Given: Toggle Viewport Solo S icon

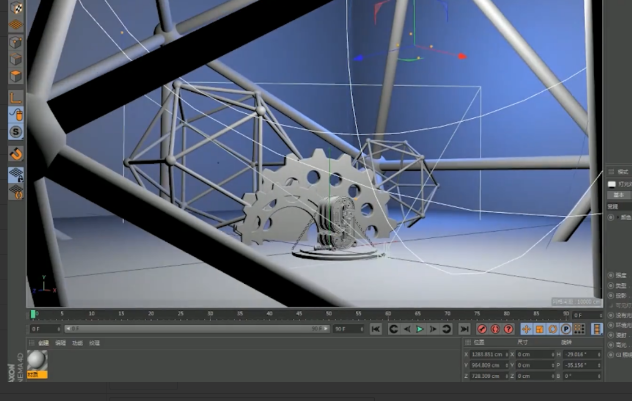Looking at the screenshot, I should pos(16,132).
